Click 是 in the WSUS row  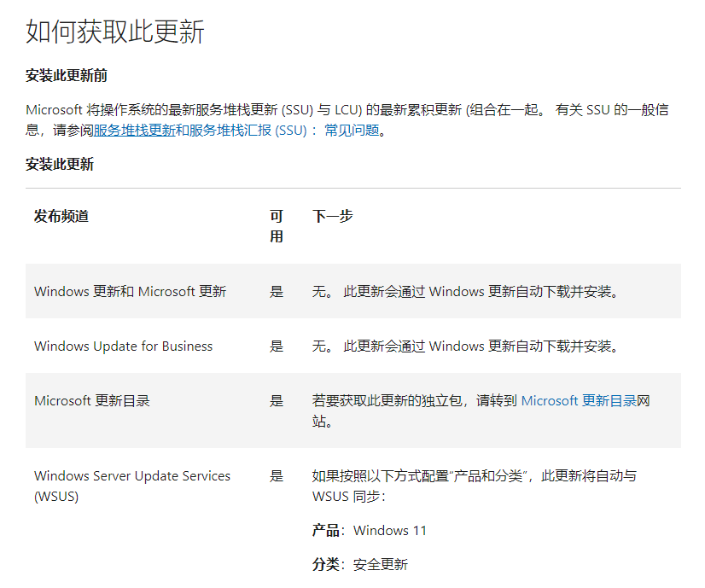277,475
